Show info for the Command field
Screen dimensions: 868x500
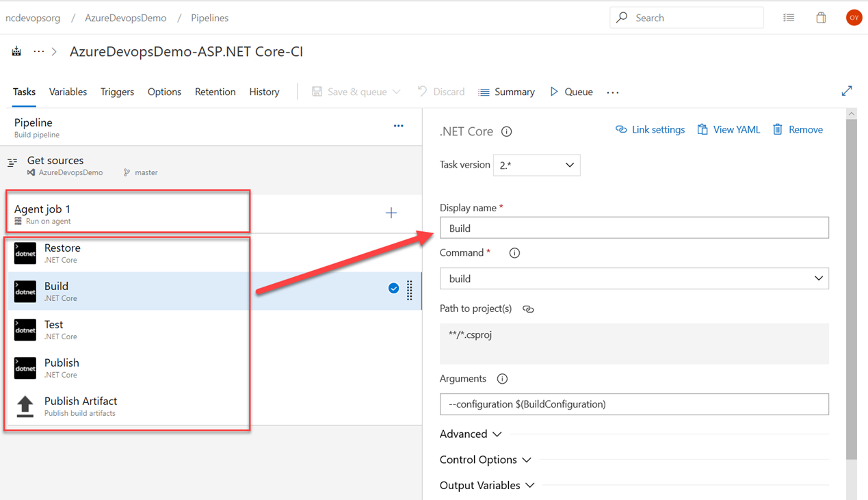coord(514,253)
